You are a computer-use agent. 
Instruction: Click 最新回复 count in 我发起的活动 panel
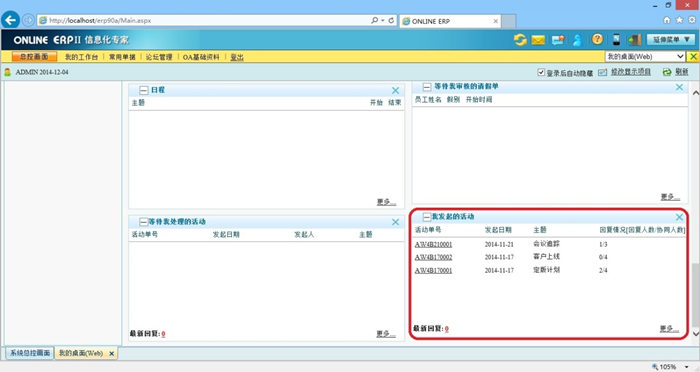(446, 329)
